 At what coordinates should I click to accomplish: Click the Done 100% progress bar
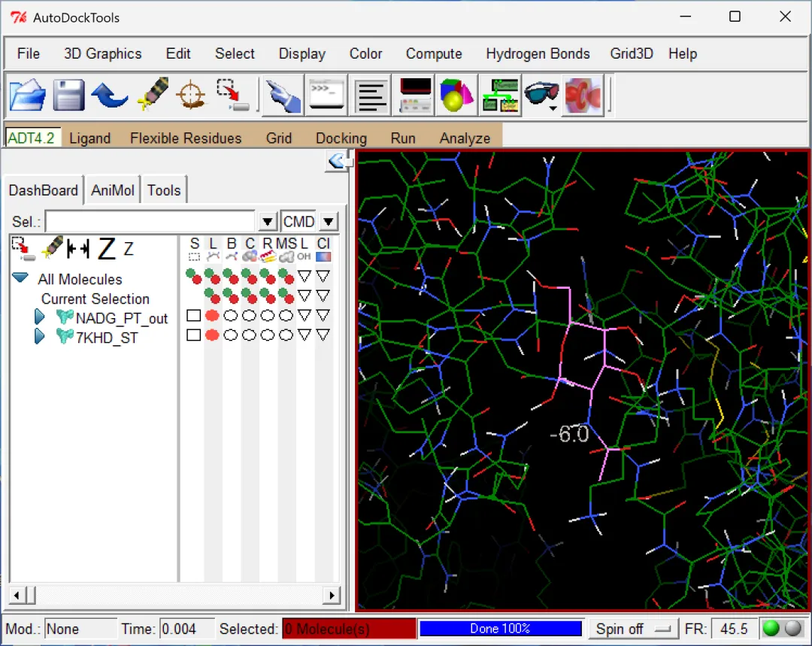[500, 629]
